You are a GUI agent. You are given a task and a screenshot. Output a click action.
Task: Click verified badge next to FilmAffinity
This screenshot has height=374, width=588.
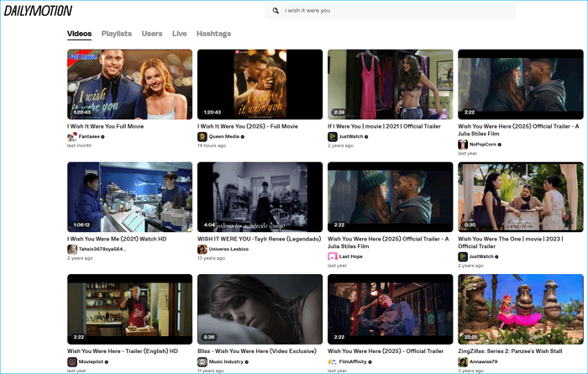(370, 362)
